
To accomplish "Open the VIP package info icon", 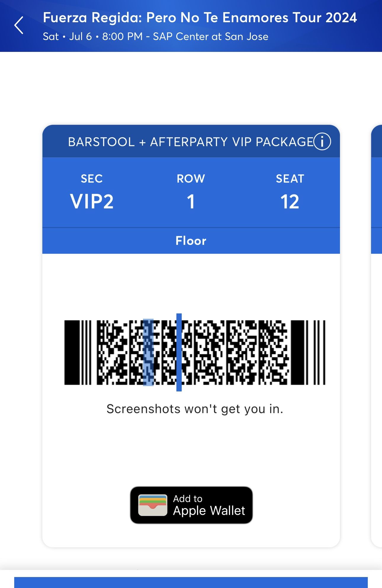I will point(322,141).
